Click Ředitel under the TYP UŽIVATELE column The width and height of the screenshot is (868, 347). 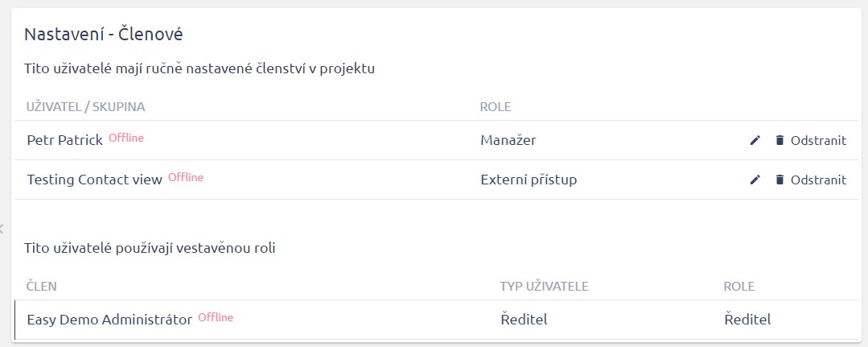(524, 320)
